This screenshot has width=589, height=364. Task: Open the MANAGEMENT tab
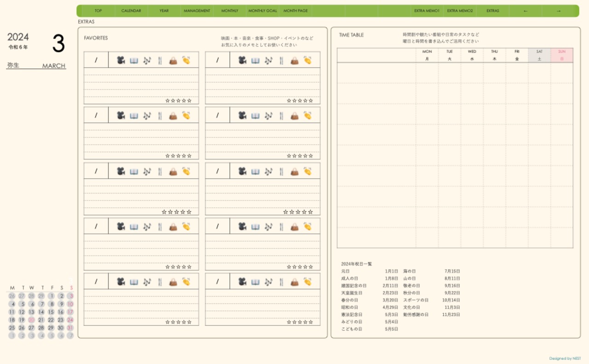point(197,11)
